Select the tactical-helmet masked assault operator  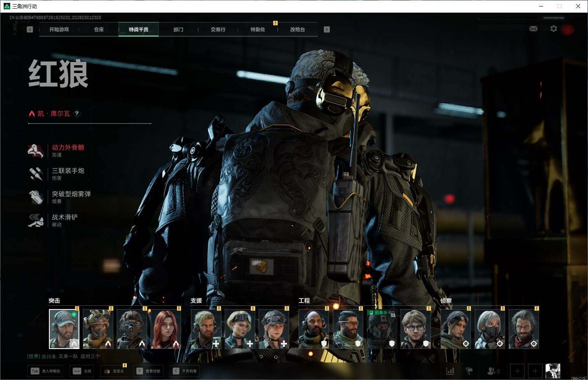click(x=98, y=329)
